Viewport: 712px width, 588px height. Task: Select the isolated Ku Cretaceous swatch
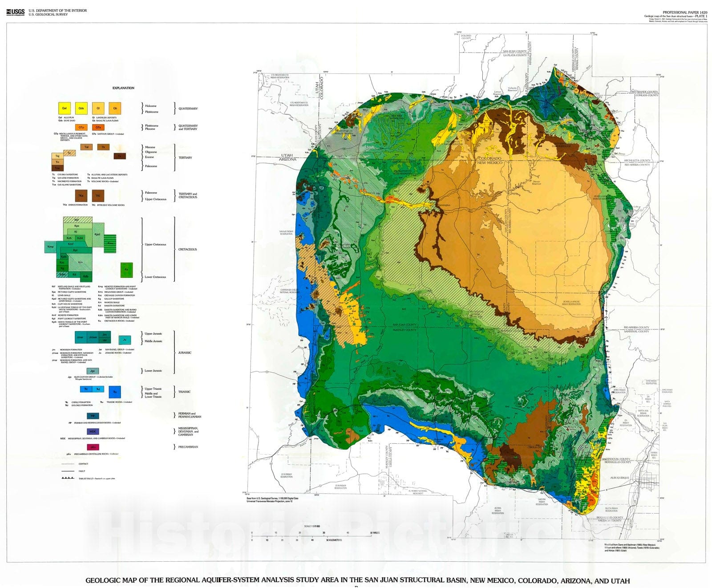[x=127, y=269]
